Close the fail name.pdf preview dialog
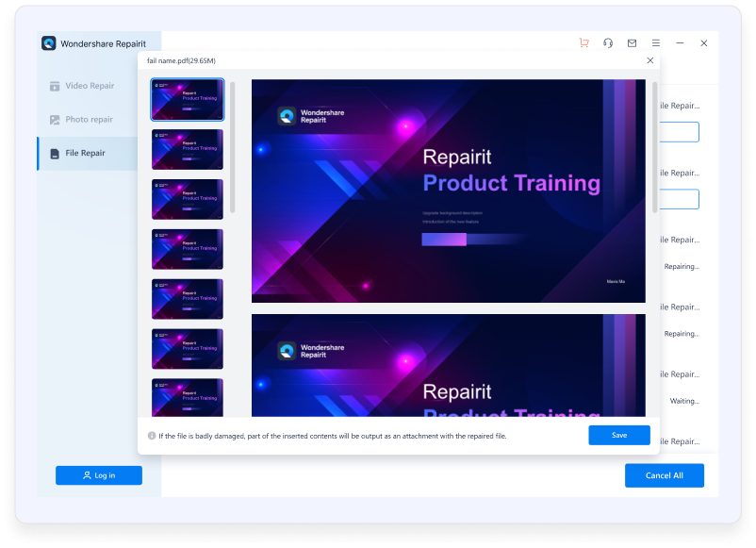 click(x=649, y=60)
